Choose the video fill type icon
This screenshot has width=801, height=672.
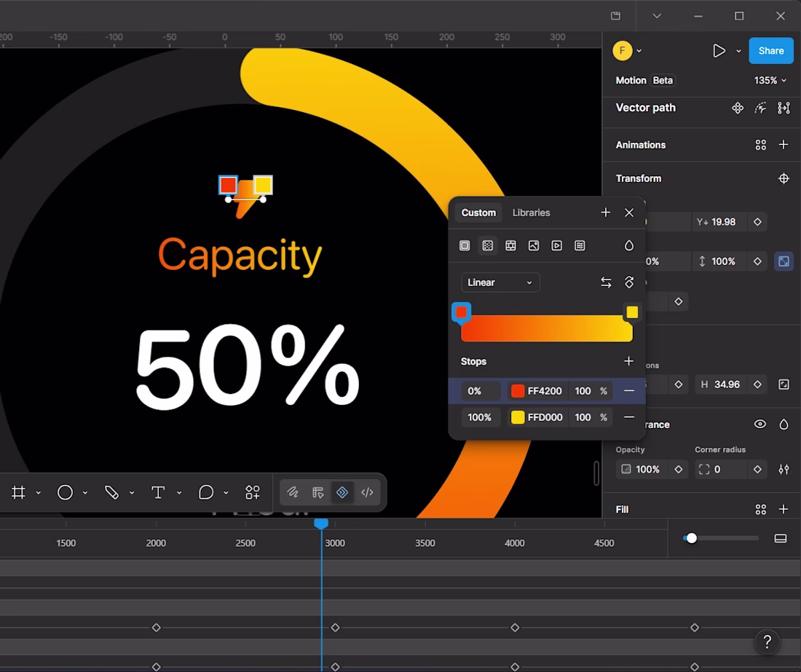556,245
